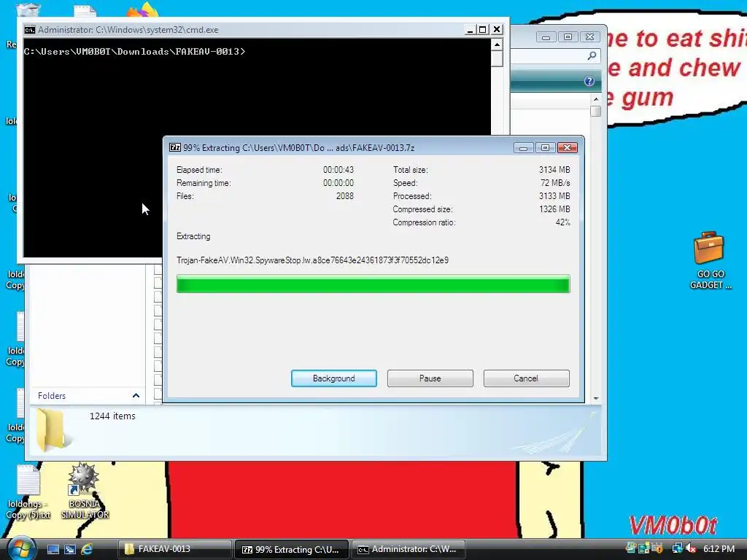Click the network tray icon

(677, 548)
